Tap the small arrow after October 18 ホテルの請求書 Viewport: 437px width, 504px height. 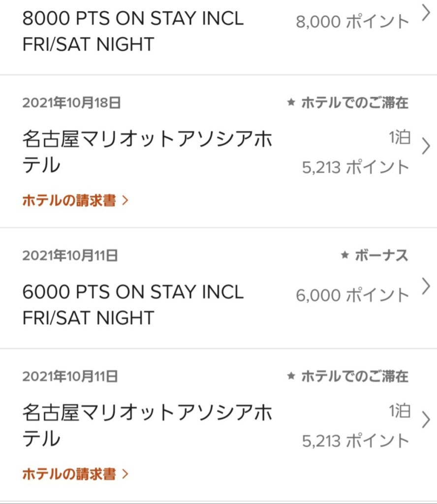click(x=125, y=201)
